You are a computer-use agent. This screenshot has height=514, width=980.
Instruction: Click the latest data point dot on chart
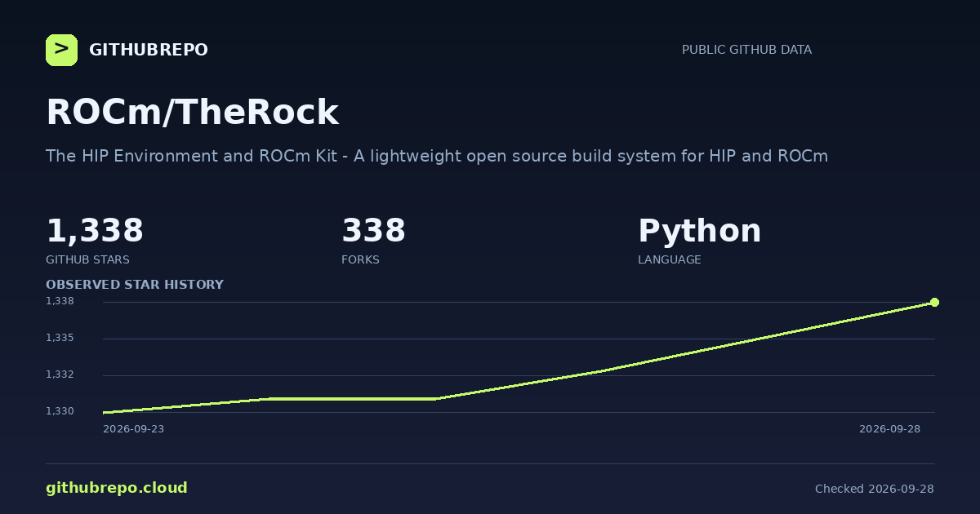coord(934,302)
